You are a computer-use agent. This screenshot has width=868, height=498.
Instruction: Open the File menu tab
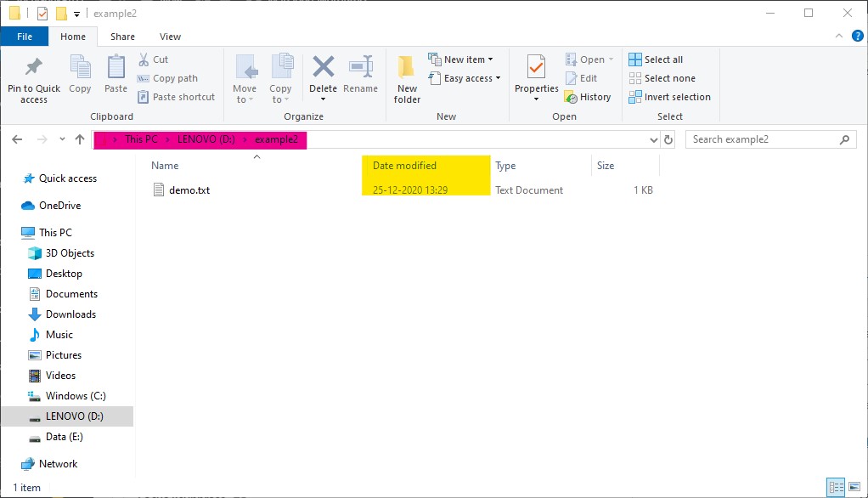[x=25, y=37]
